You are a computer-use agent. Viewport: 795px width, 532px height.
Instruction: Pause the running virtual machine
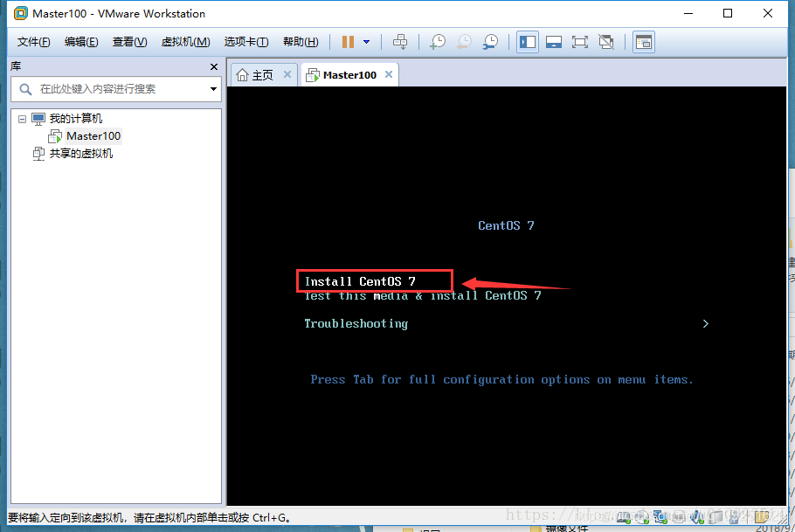pyautogui.click(x=348, y=42)
